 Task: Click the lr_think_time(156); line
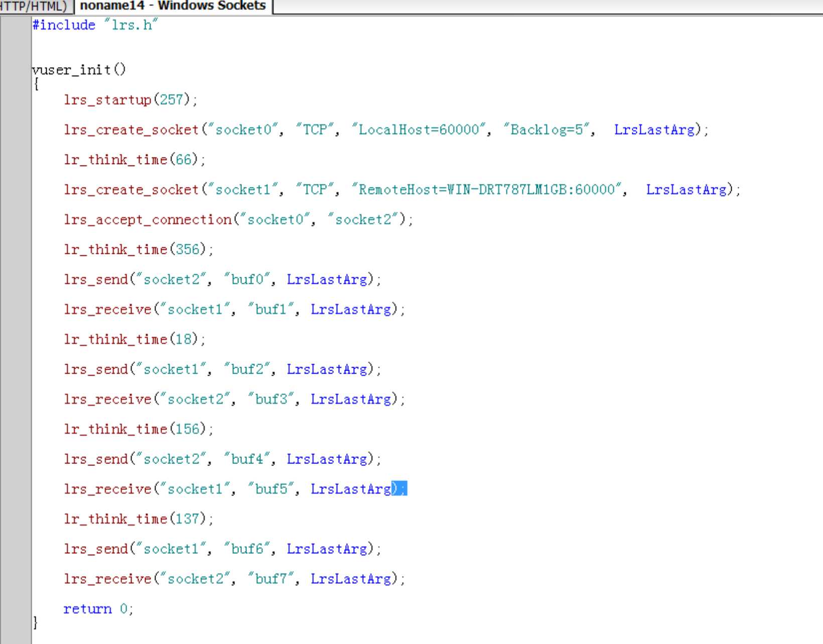[x=139, y=429]
